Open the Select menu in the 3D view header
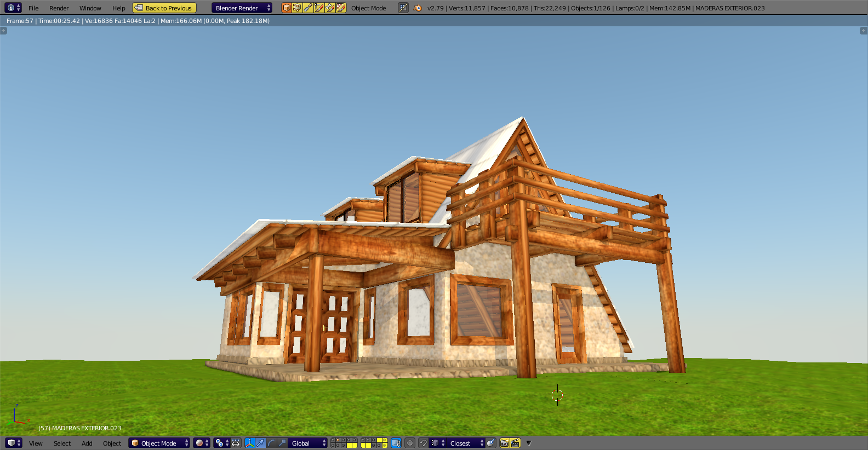The height and width of the screenshot is (450, 868). 62,443
